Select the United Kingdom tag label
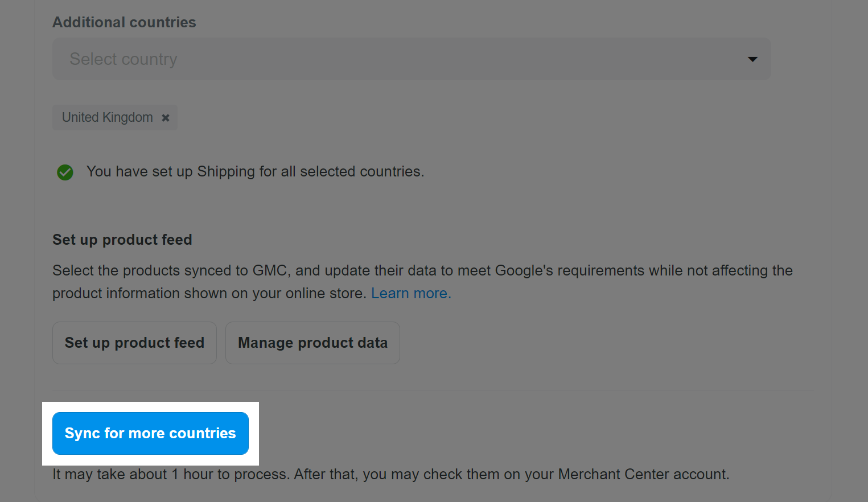The width and height of the screenshot is (868, 502). (108, 117)
